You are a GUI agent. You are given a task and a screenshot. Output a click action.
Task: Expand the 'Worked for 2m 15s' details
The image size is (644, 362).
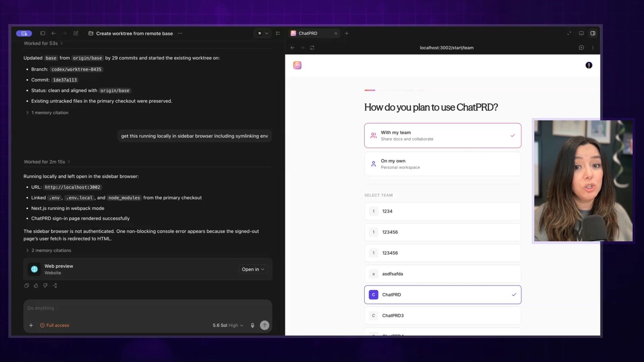(47, 162)
